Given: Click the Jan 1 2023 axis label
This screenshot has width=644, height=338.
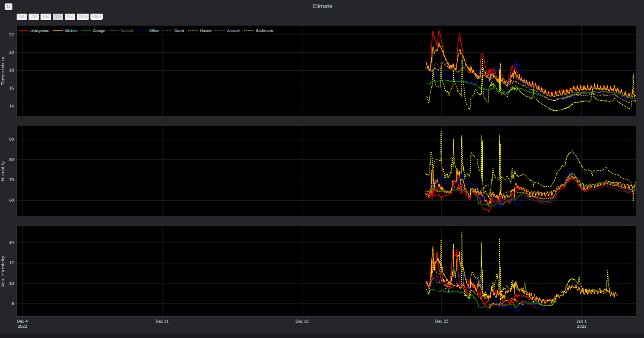Looking at the screenshot, I should coord(582,324).
